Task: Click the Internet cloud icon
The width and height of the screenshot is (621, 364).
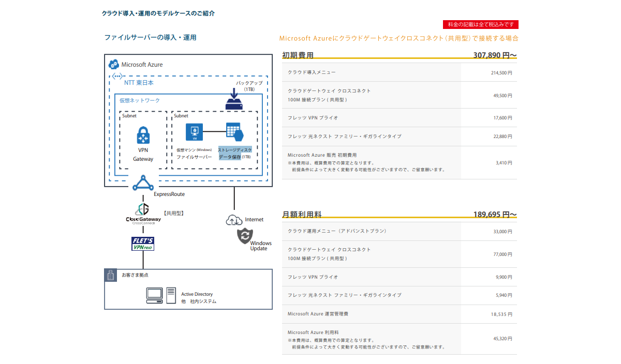Action: pyautogui.click(x=234, y=220)
